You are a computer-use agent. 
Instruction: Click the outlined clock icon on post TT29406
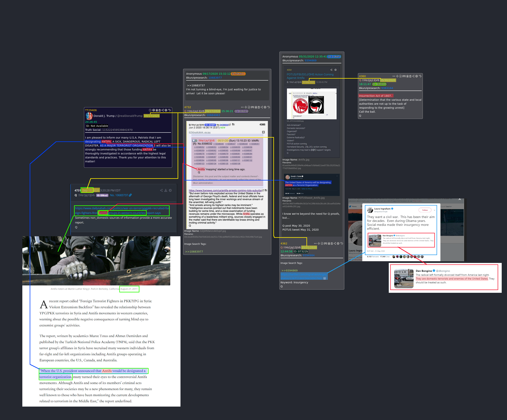(150, 110)
